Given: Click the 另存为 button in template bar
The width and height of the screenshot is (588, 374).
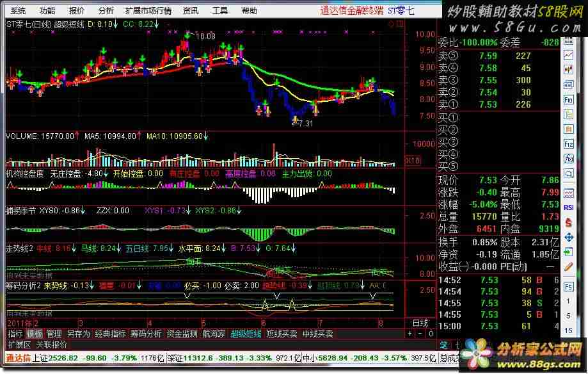Looking at the screenshot, I should point(78,334).
